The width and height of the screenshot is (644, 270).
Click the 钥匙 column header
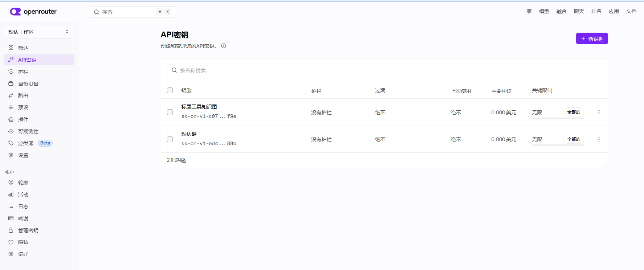pyautogui.click(x=187, y=90)
